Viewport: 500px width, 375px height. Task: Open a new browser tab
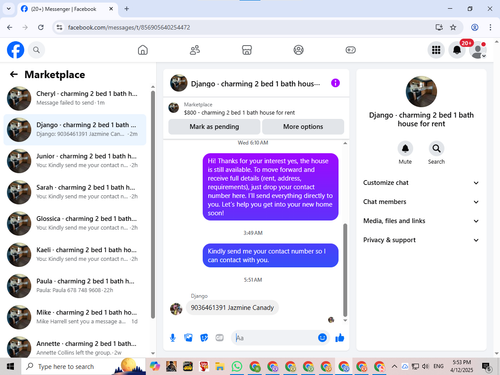pos(127,9)
